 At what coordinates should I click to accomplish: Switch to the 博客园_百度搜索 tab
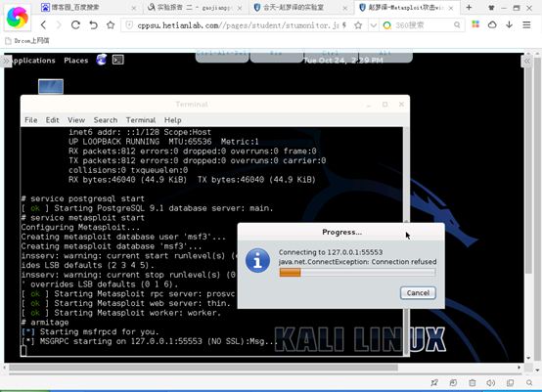point(88,7)
